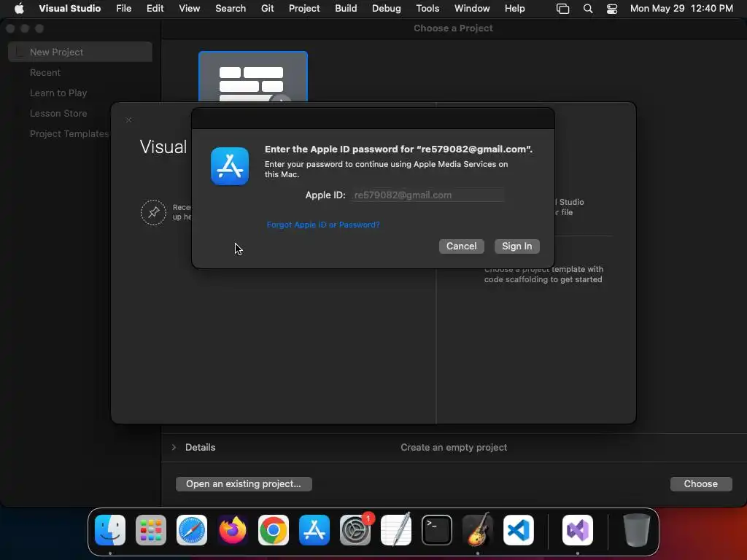Open the Search menu
747x560 pixels.
(231, 9)
